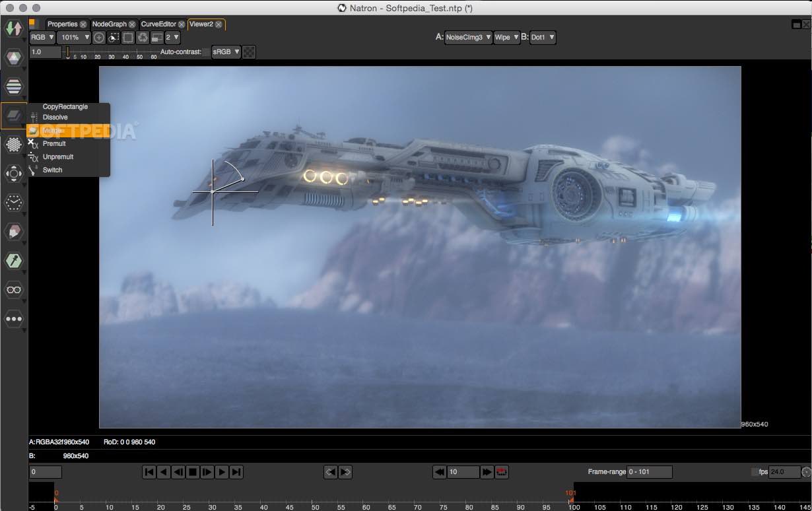The width and height of the screenshot is (812, 511).
Task: Choose the highlighted Merge menu entry
Action: [x=68, y=130]
